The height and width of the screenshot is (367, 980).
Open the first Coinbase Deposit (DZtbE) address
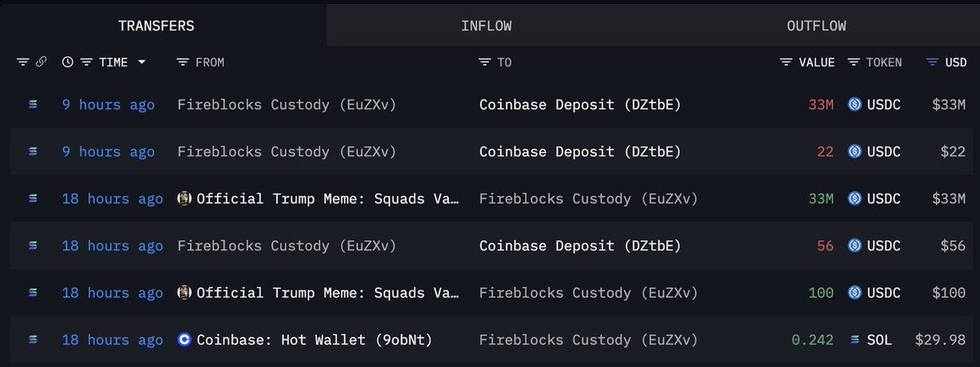[580, 105]
